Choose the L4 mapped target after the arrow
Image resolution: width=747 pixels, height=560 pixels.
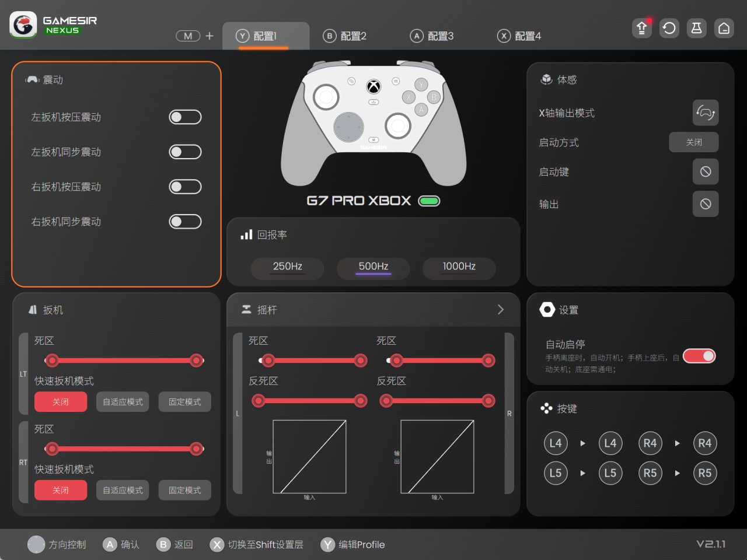(610, 443)
